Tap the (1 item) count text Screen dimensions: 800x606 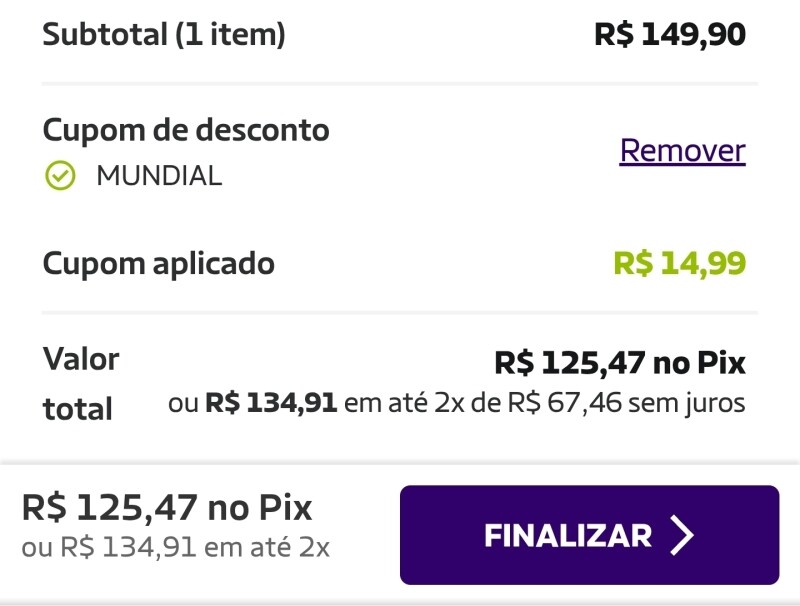[230, 35]
